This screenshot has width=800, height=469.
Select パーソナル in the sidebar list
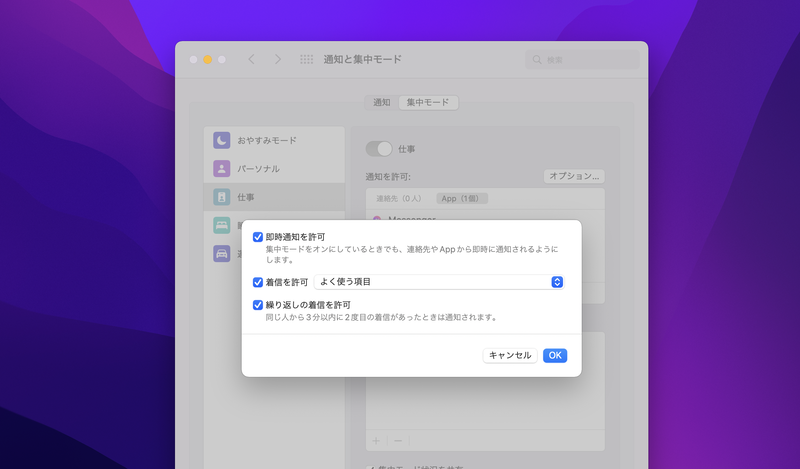click(274, 168)
